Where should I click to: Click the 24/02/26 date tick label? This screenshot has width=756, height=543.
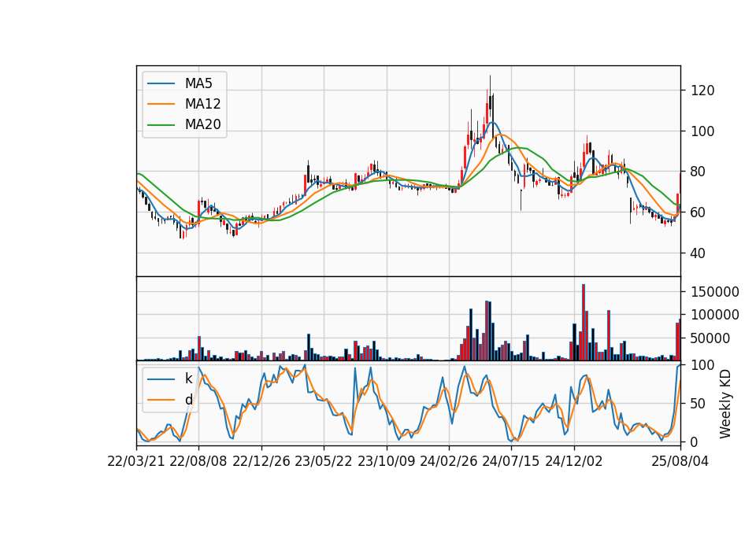click(x=448, y=461)
